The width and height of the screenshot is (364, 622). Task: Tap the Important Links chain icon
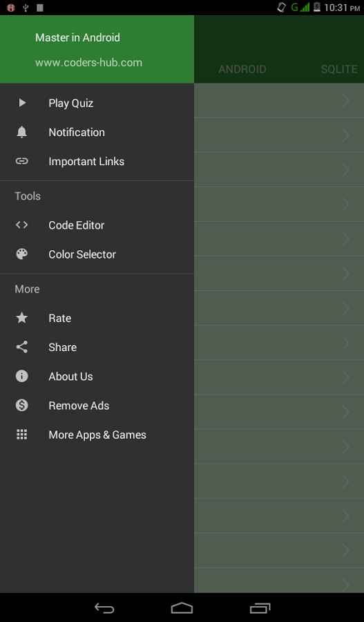[22, 162]
